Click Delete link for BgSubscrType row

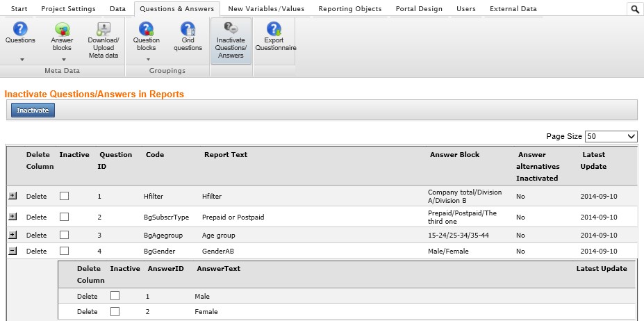tap(37, 217)
